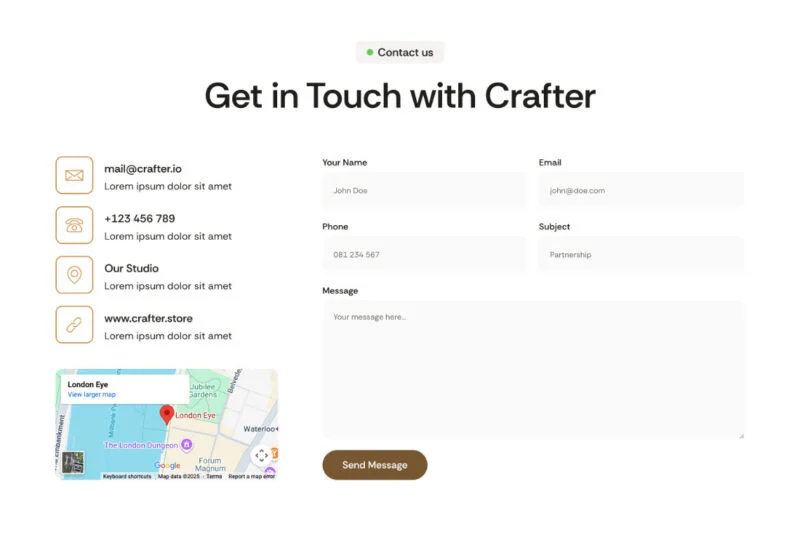The image size is (800, 533).
Task: Focus the Subject input field
Action: pos(641,255)
